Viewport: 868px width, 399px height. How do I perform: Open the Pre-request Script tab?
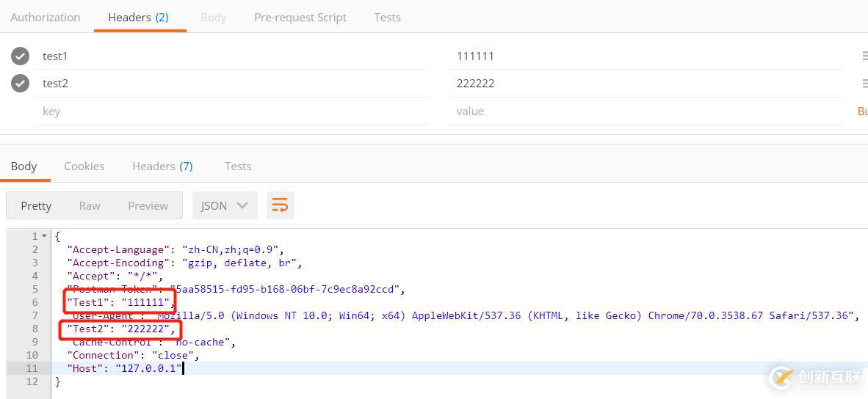(300, 17)
